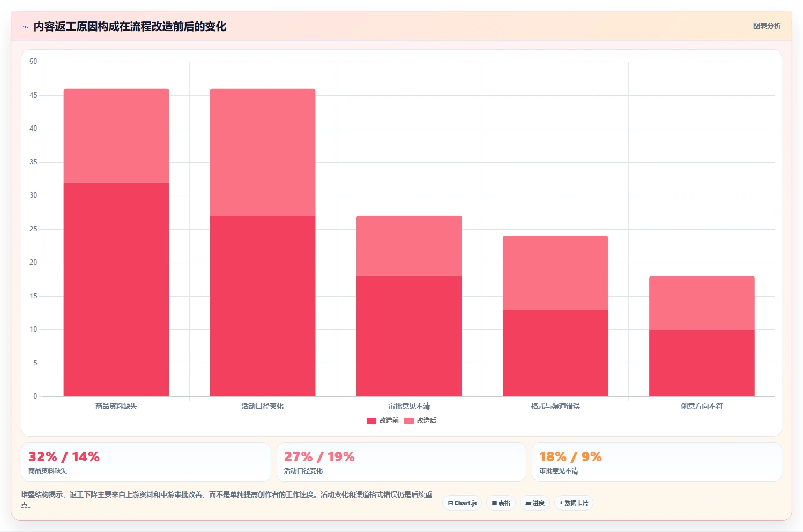Click the 数据卡片 tag

574,503
